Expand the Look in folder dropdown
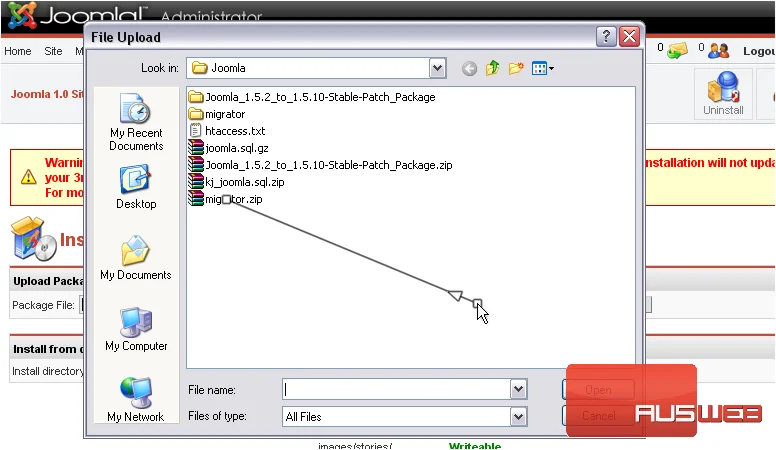Image resolution: width=776 pixels, height=450 pixels. 437,68
